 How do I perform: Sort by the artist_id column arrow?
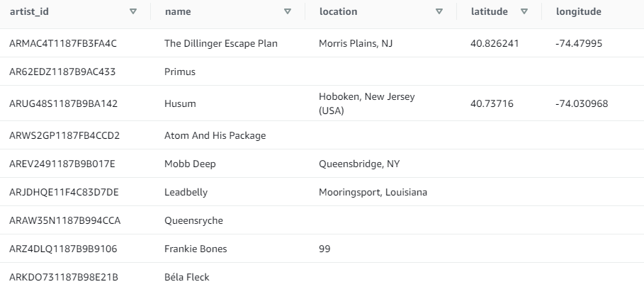coord(133,11)
